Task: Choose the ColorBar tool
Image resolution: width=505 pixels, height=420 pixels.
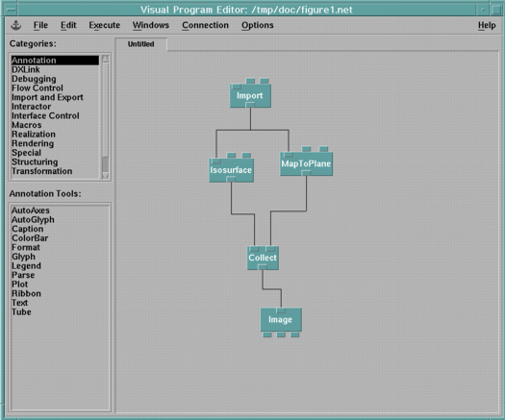Action: point(30,238)
